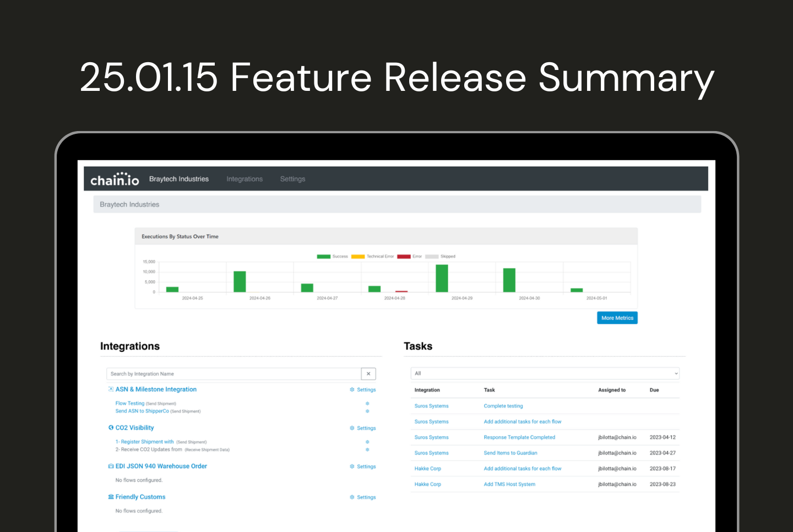Viewport: 793px width, 532px height.
Task: Open Settings for CO2 Visibility
Action: pos(363,428)
